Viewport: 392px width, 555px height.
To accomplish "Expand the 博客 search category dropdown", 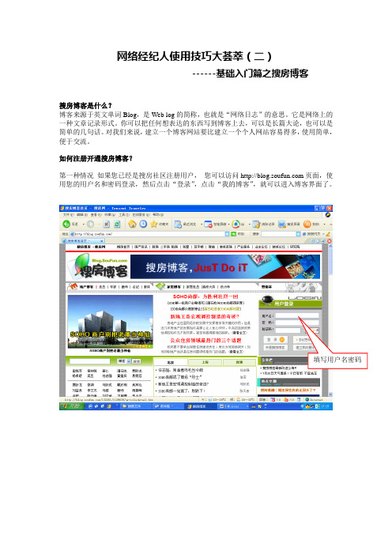I will pyautogui.click(x=128, y=361).
